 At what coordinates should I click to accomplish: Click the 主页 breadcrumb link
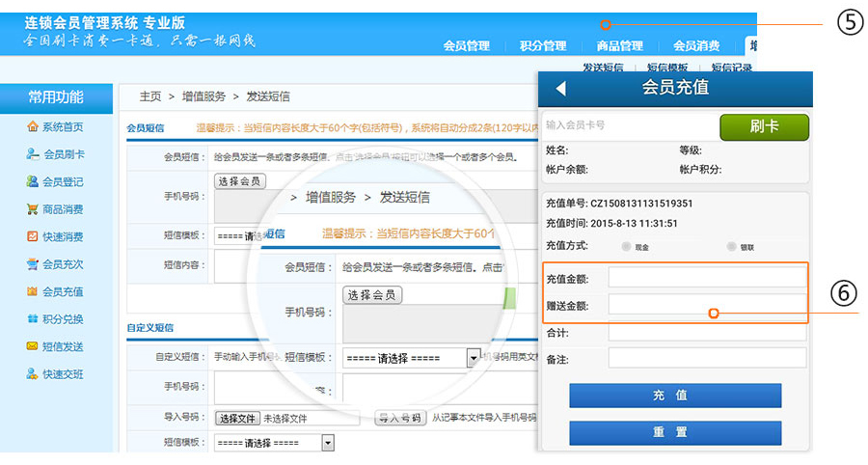(150, 96)
